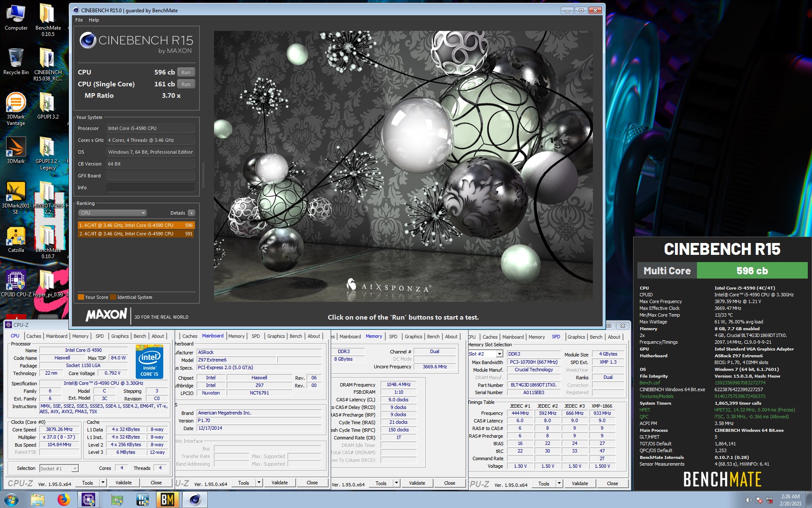The width and height of the screenshot is (812, 508).
Task: Click the network tray icon
Action: (x=770, y=500)
